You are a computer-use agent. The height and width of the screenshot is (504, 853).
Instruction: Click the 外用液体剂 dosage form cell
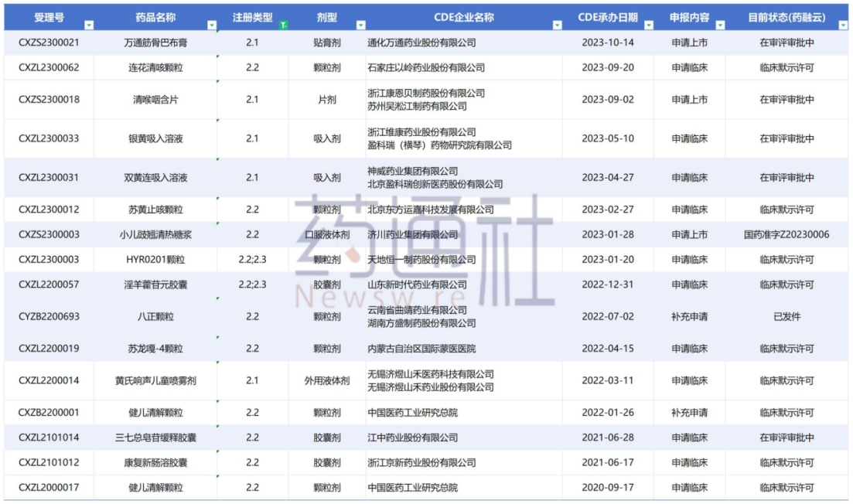pyautogui.click(x=327, y=380)
